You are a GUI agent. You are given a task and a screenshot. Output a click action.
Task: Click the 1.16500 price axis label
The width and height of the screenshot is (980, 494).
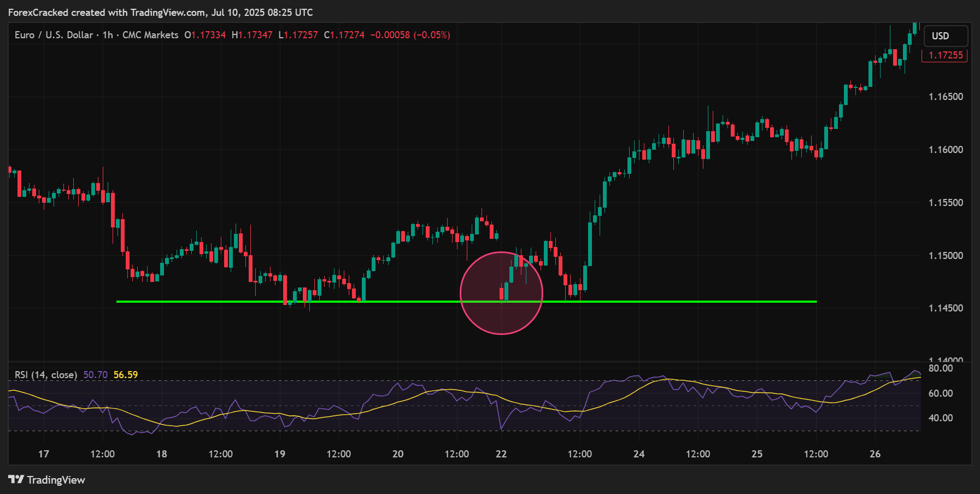click(x=946, y=97)
